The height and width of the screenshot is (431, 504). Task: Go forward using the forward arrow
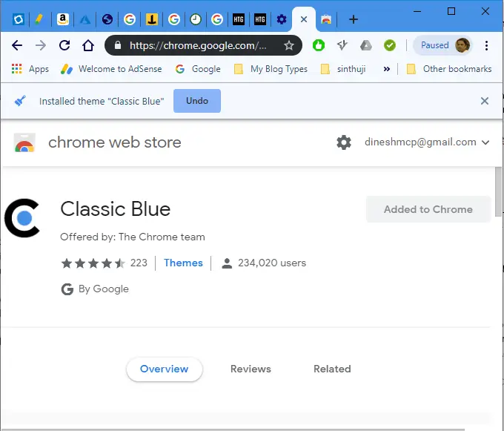(x=41, y=45)
